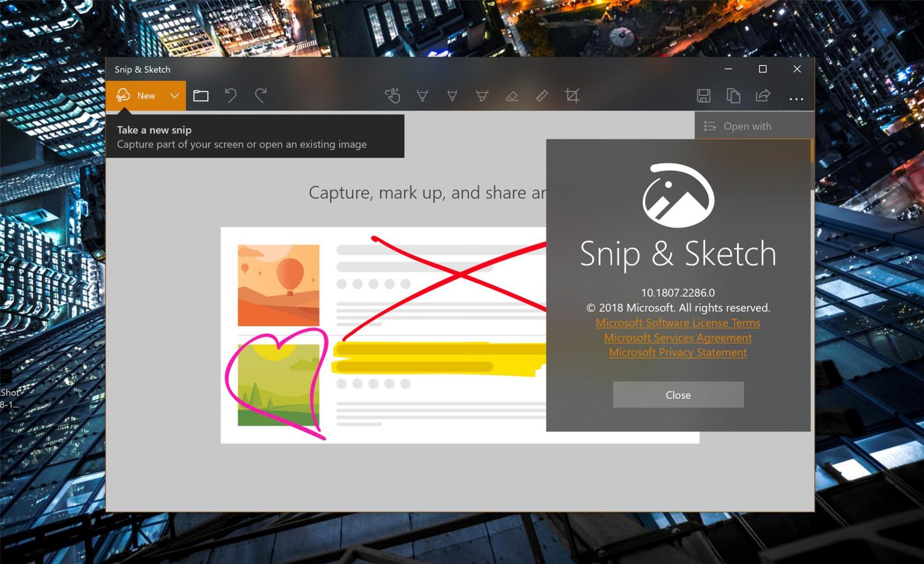Select the Eraser tool

coord(512,96)
